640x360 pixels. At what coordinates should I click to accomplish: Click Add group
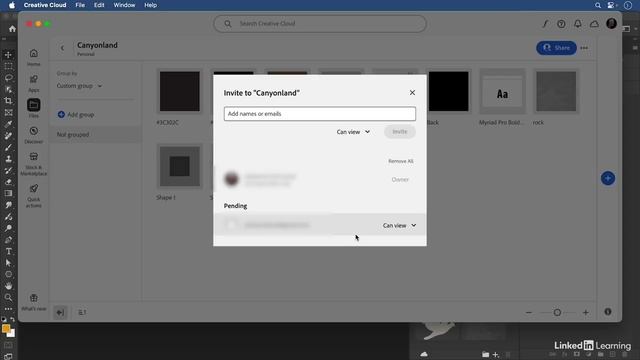pyautogui.click(x=76, y=115)
